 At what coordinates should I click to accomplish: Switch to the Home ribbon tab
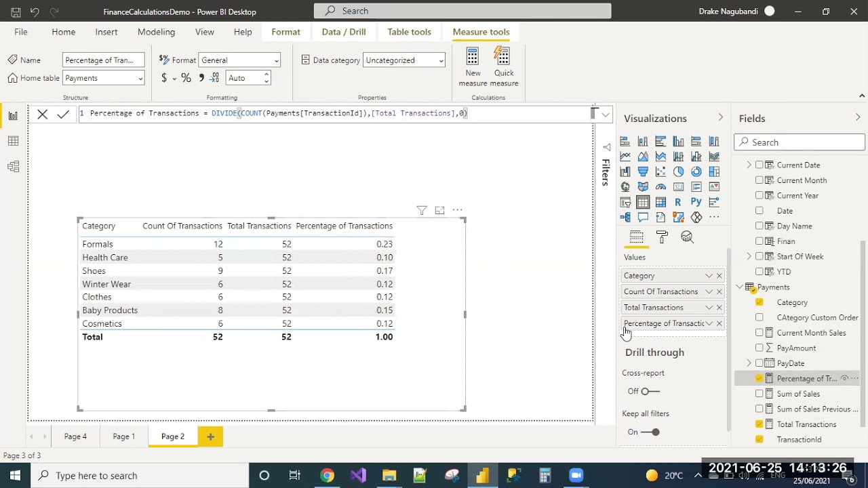64,32
